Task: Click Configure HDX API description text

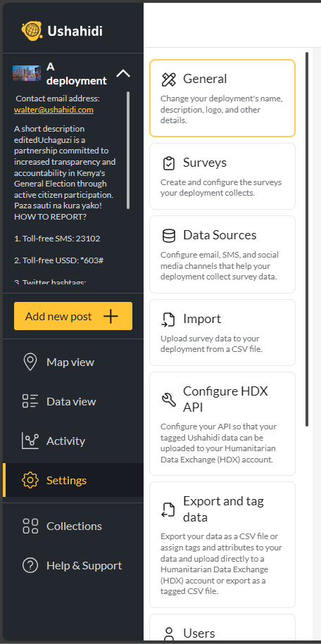Action: pos(218,443)
